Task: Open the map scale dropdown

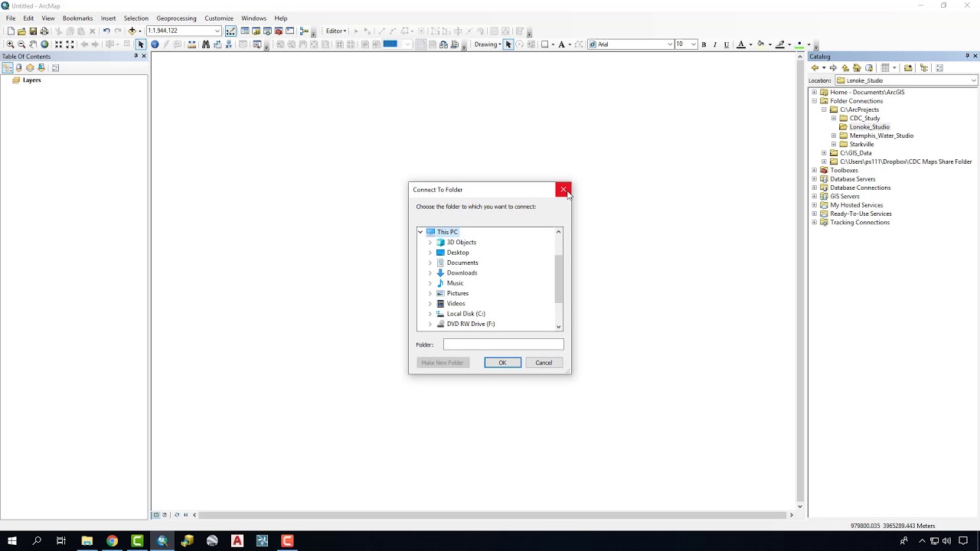Action: coord(217,31)
